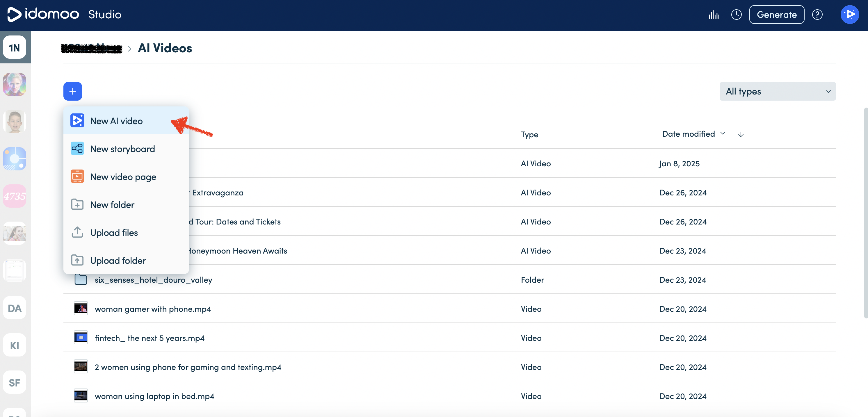This screenshot has height=417, width=868.
Task: Click the idomoo logo
Action: (43, 14)
